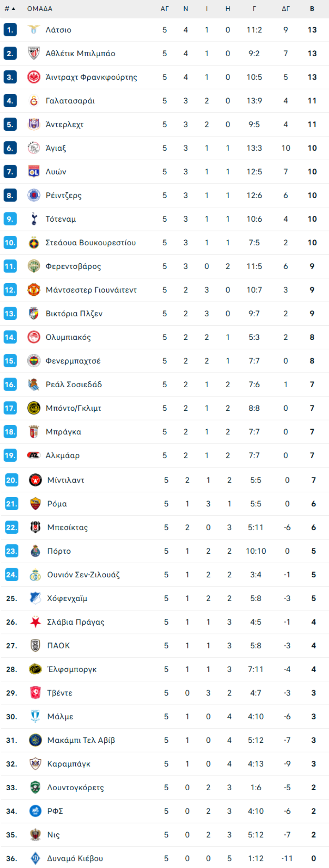Open the Φενερμπαχτσέ team link

pos(73,361)
